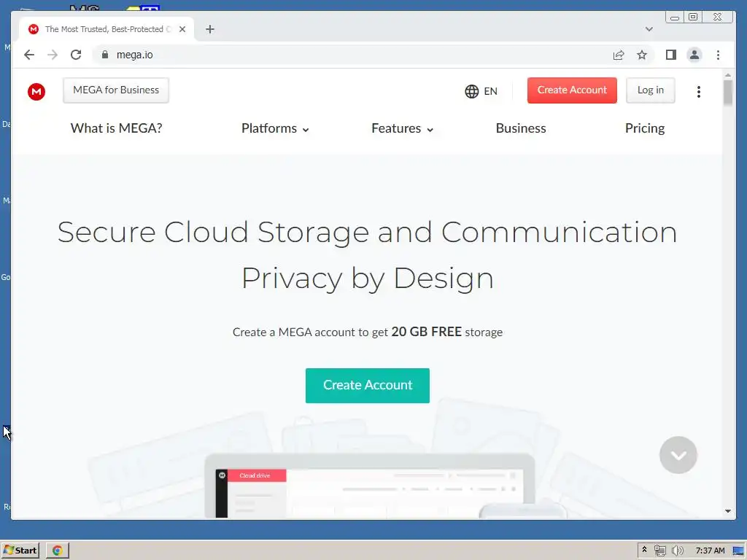747x560 pixels.
Task: Click the lock site info icon
Action: (105, 55)
